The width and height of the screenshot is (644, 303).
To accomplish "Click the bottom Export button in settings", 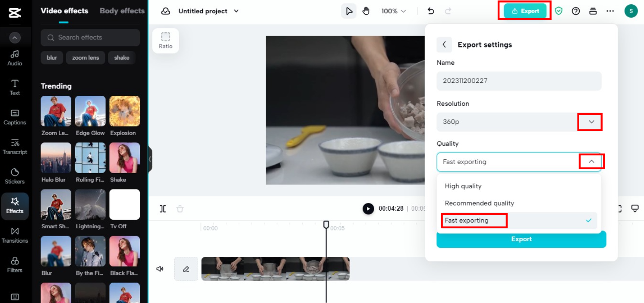I will pyautogui.click(x=521, y=239).
